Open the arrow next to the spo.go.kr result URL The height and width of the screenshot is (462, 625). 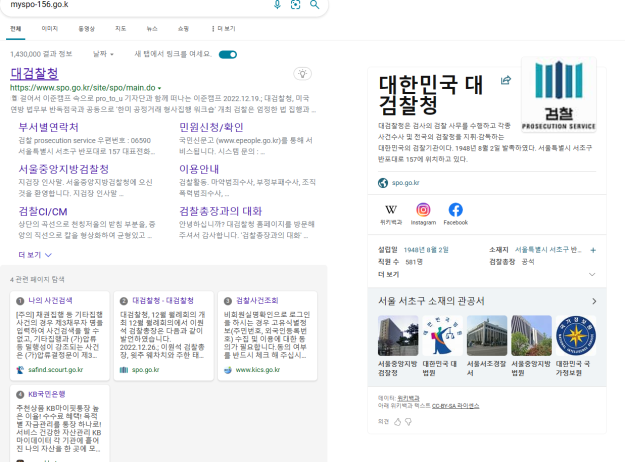(159, 88)
